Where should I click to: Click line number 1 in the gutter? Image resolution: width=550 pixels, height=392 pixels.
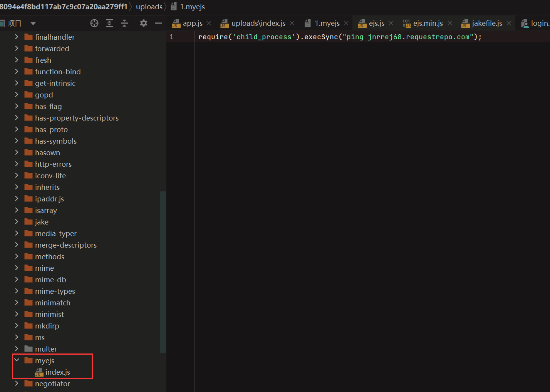click(x=171, y=37)
